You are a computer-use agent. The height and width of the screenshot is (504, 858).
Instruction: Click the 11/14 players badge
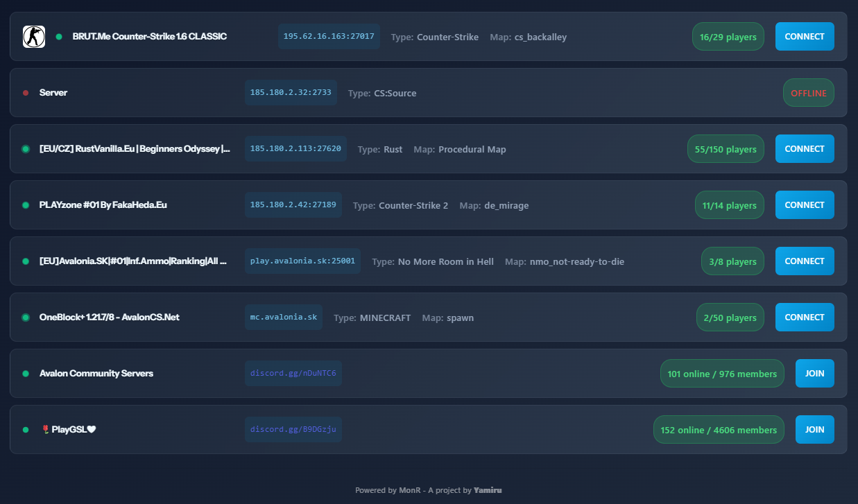730,205
